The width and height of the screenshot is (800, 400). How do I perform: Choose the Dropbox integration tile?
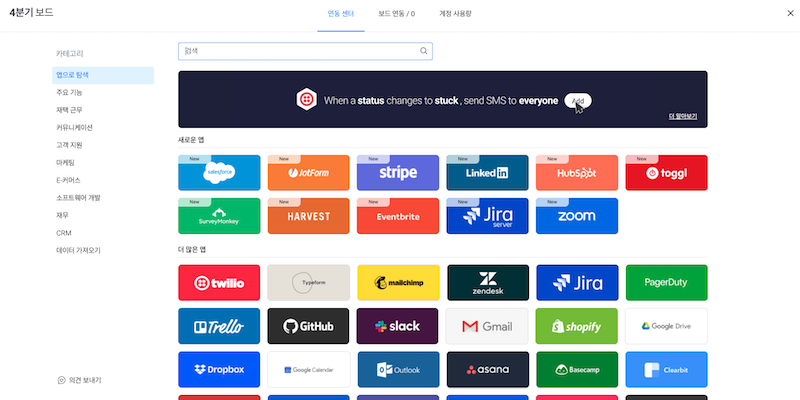219,369
